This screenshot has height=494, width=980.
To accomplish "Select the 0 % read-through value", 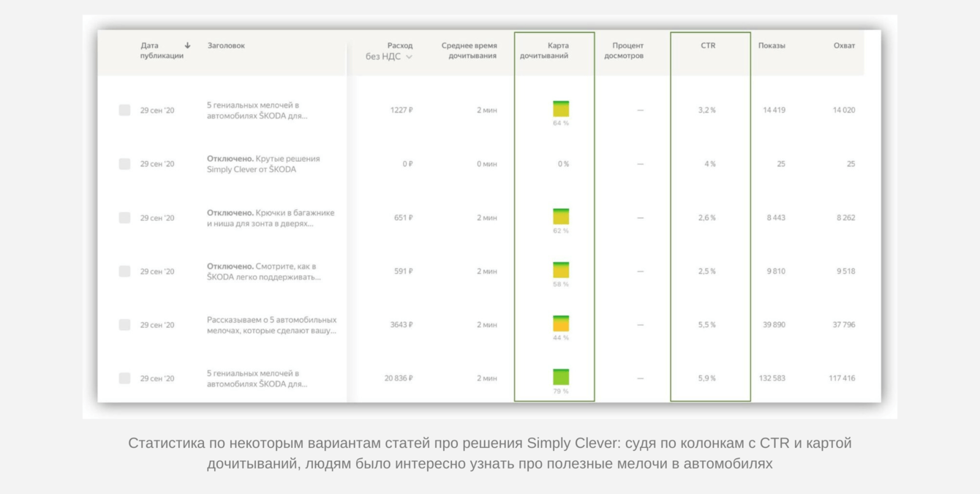I will click(563, 164).
